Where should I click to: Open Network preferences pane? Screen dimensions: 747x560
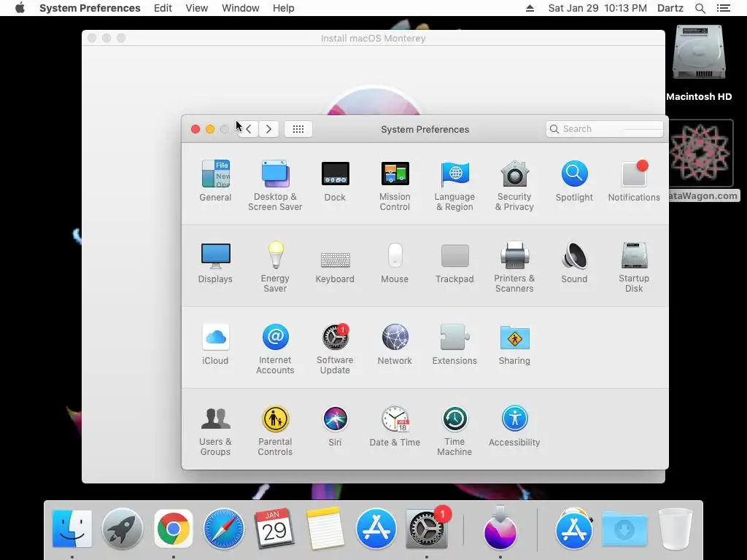[395, 344]
